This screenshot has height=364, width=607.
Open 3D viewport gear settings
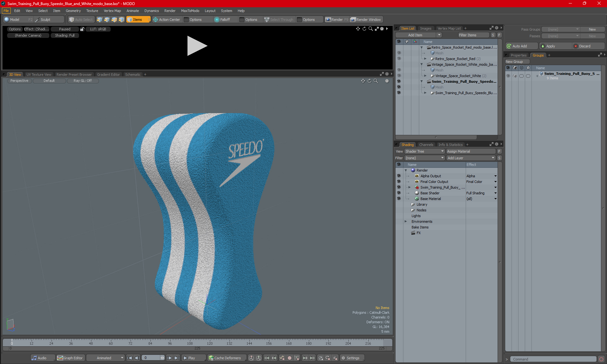pos(387,81)
